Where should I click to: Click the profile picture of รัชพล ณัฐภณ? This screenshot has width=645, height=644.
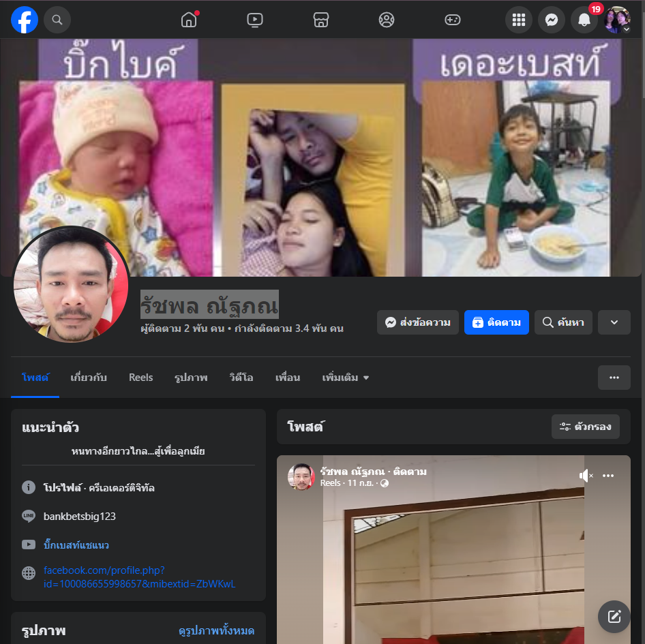71,284
